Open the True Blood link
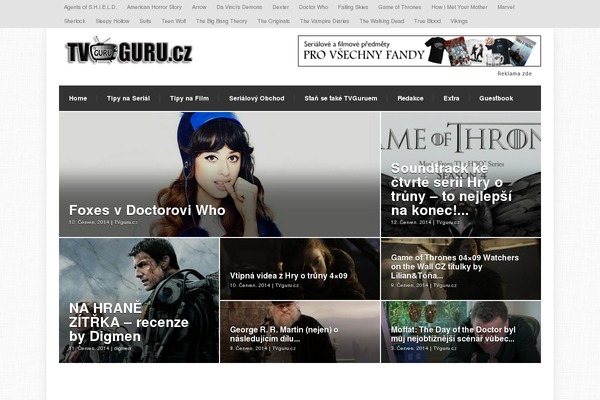 [x=427, y=21]
